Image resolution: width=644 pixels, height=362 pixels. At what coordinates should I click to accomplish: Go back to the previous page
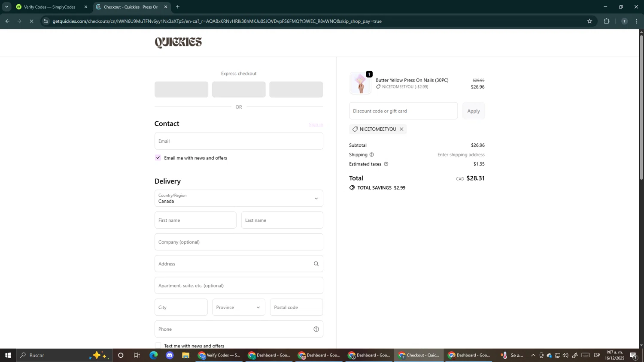point(7,21)
